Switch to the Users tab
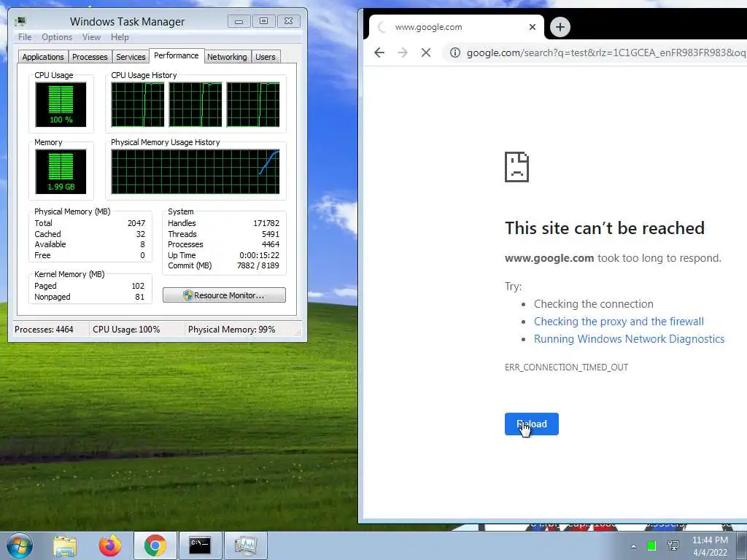This screenshot has height=560, width=747. [265, 57]
